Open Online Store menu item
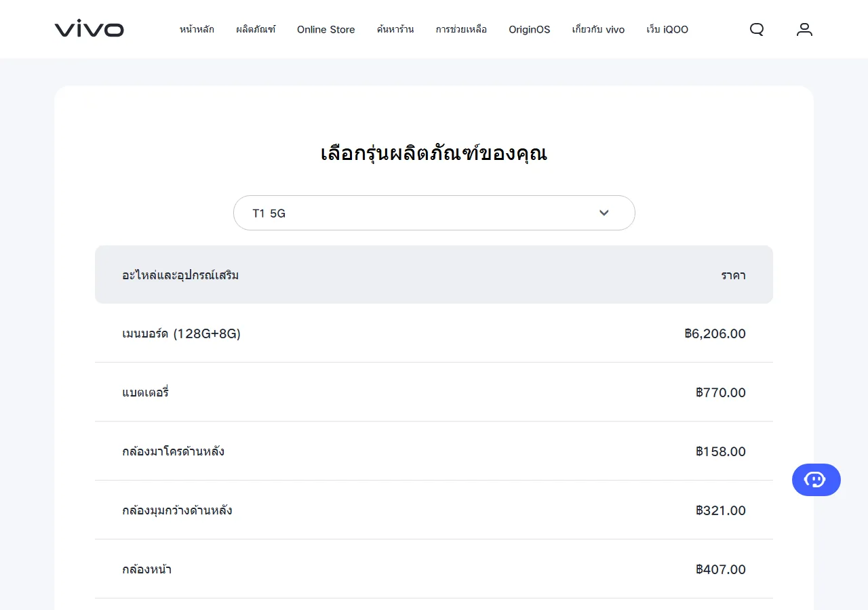This screenshot has height=610, width=868. (326, 29)
